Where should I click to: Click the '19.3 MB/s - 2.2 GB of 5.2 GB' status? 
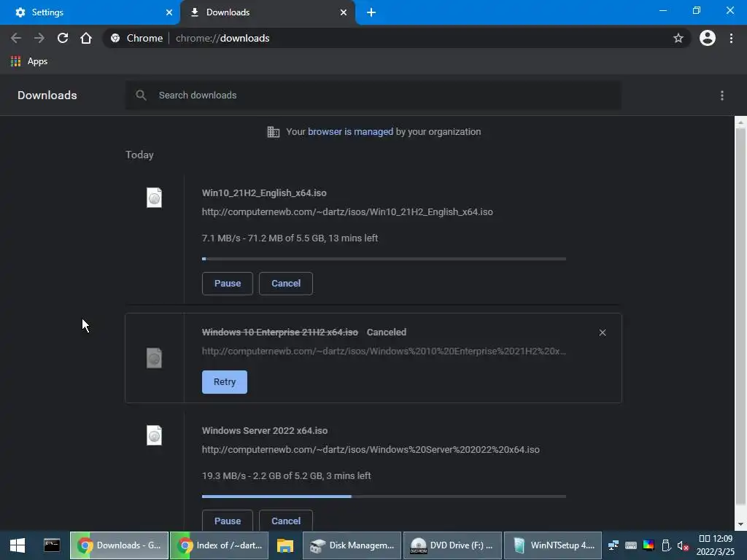coord(286,475)
